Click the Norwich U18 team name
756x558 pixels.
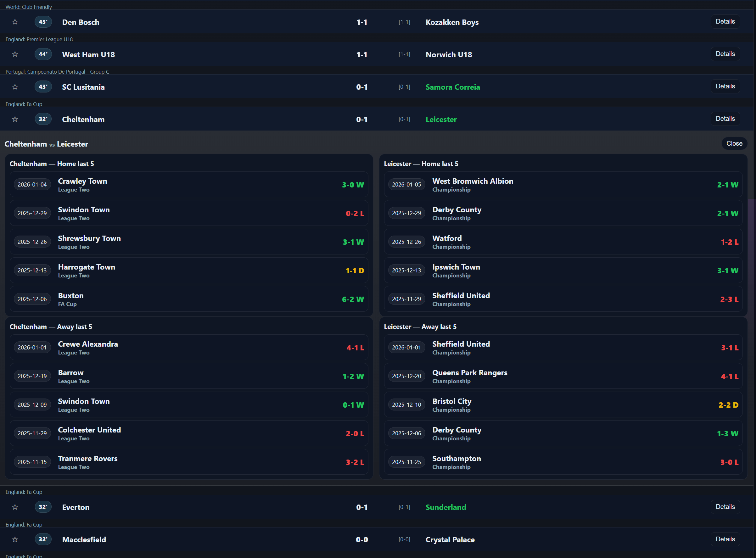pos(449,55)
